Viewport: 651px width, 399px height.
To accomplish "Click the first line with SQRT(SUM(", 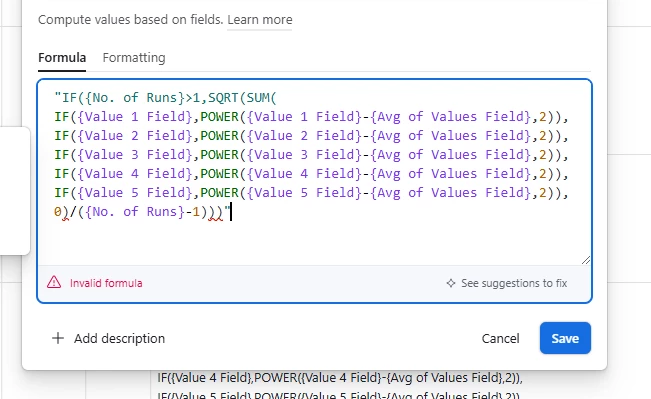I will [165, 98].
